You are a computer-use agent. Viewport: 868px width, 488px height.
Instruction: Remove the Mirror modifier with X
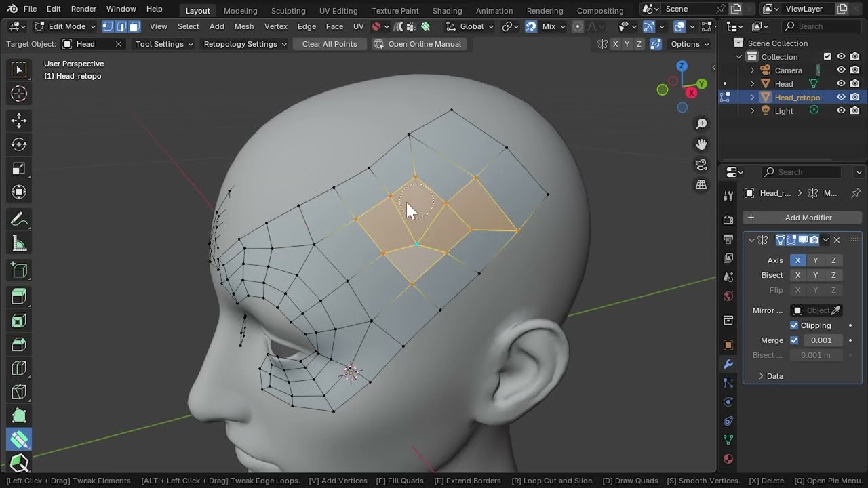click(837, 240)
